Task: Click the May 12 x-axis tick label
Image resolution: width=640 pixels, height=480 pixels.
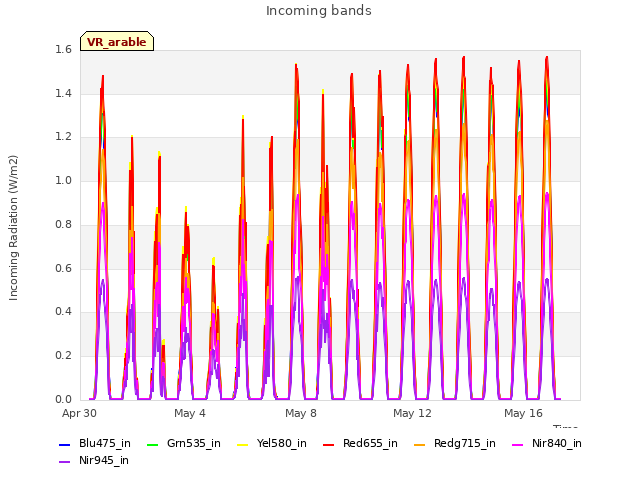Action: [x=412, y=413]
